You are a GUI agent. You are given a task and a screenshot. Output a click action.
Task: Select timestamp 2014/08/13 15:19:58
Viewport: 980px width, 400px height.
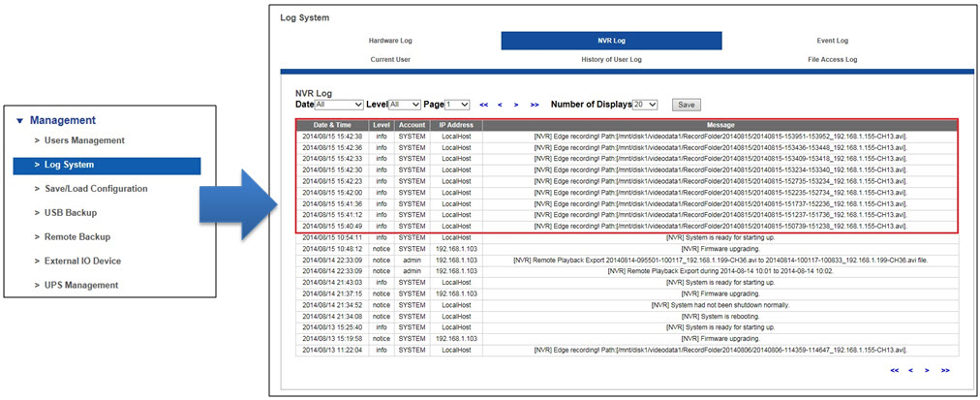[332, 339]
